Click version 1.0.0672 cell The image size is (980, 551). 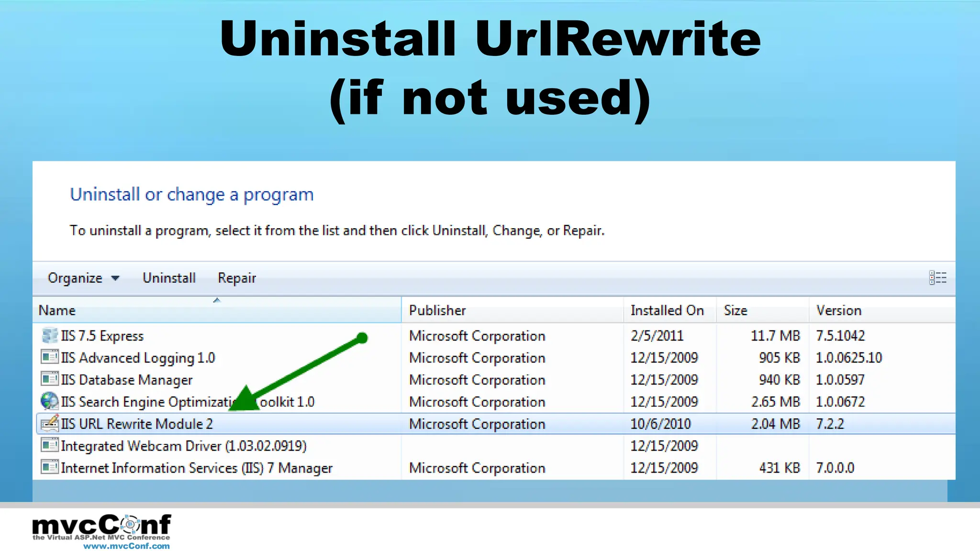click(x=840, y=402)
